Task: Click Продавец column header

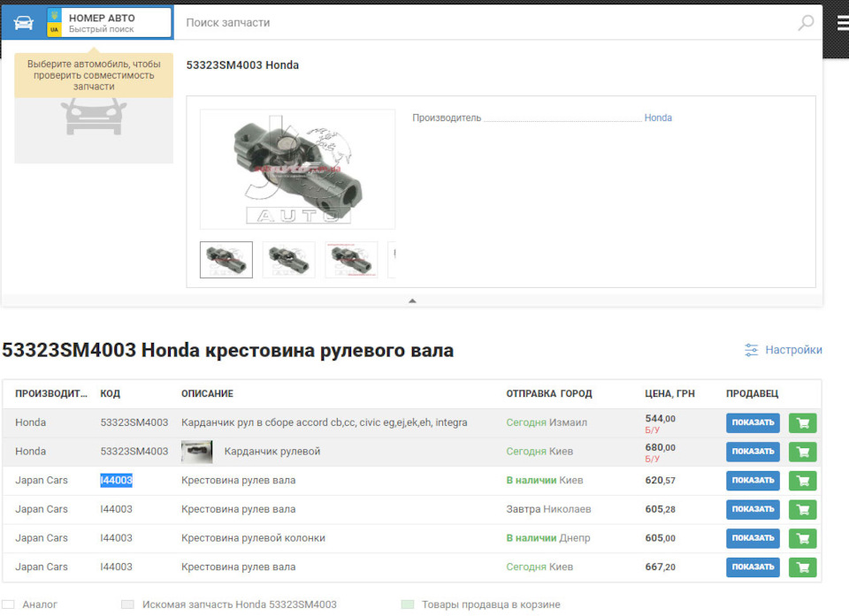Action: coord(752,393)
